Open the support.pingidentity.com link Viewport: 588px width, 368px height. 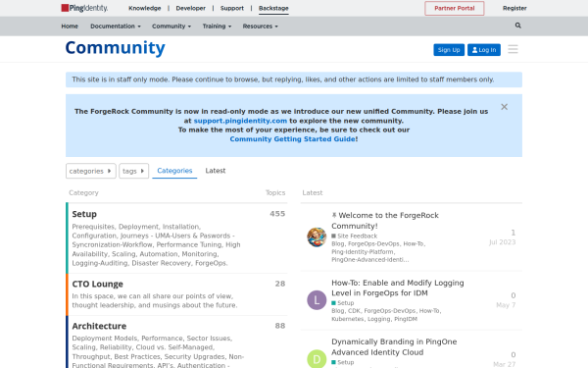(x=240, y=121)
